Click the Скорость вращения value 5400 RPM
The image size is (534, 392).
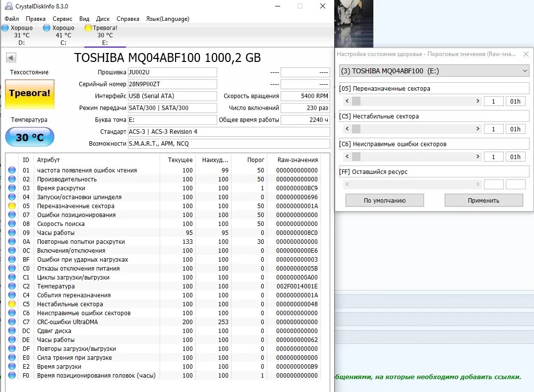coord(305,96)
